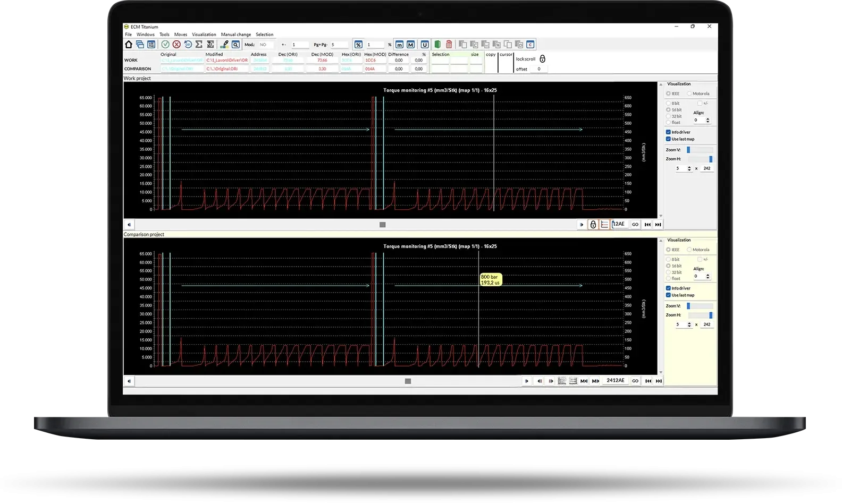Screen dimensions: 842x504
Task: Open the Manual change menu
Action: 236,35
